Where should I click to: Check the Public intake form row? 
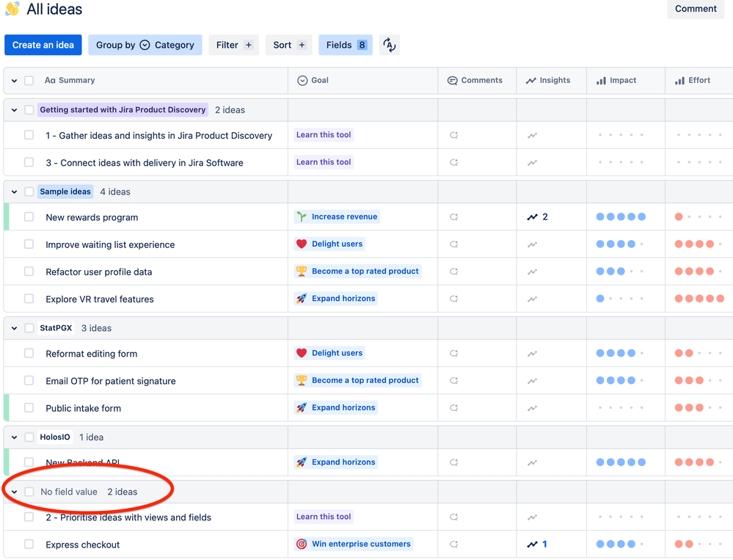[x=29, y=407]
